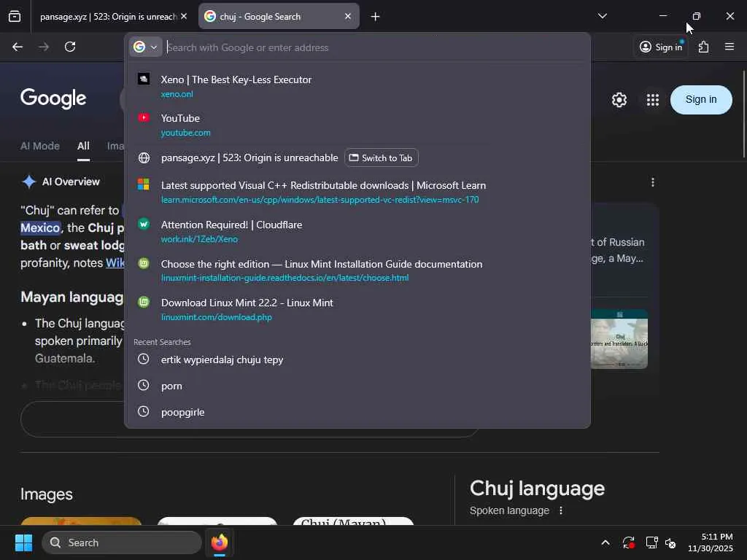Open the clock and date panel

(x=711, y=542)
